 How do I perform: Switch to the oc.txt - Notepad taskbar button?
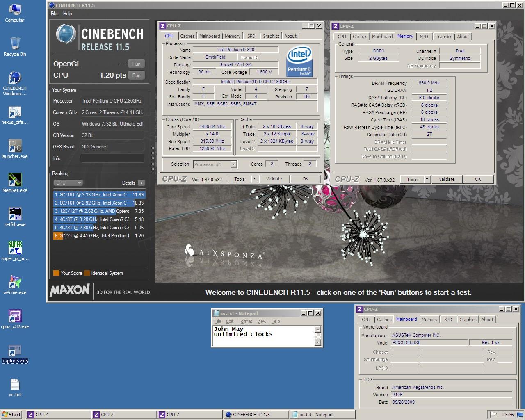pyautogui.click(x=322, y=415)
